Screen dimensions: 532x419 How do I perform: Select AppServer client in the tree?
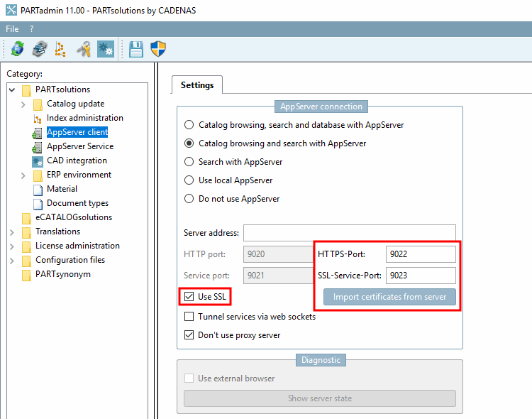click(77, 132)
